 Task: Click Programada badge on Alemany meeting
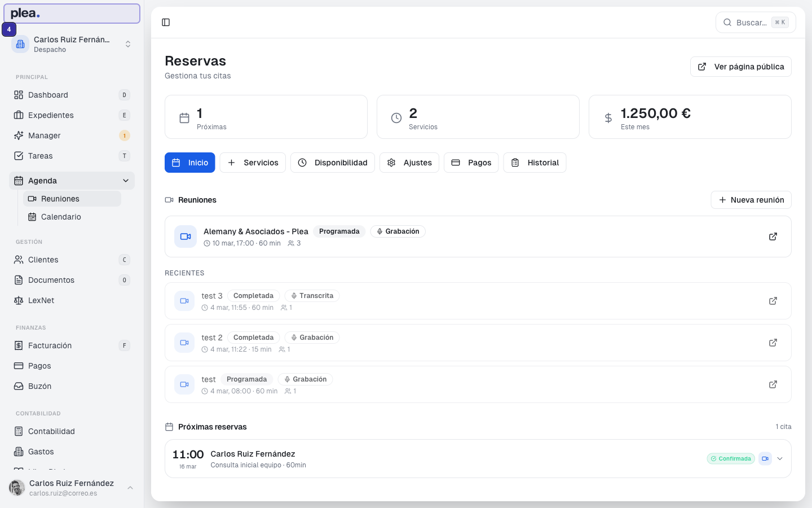pos(339,231)
